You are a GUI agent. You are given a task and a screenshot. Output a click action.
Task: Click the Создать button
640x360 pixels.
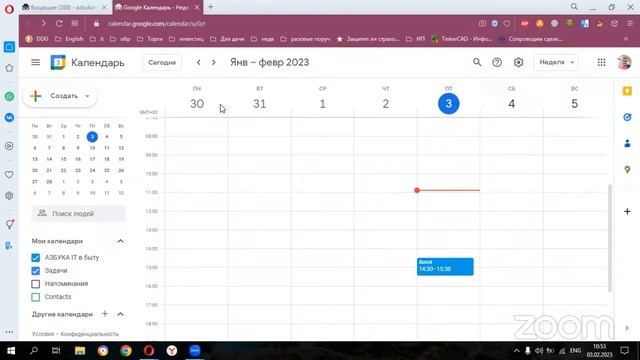click(60, 96)
